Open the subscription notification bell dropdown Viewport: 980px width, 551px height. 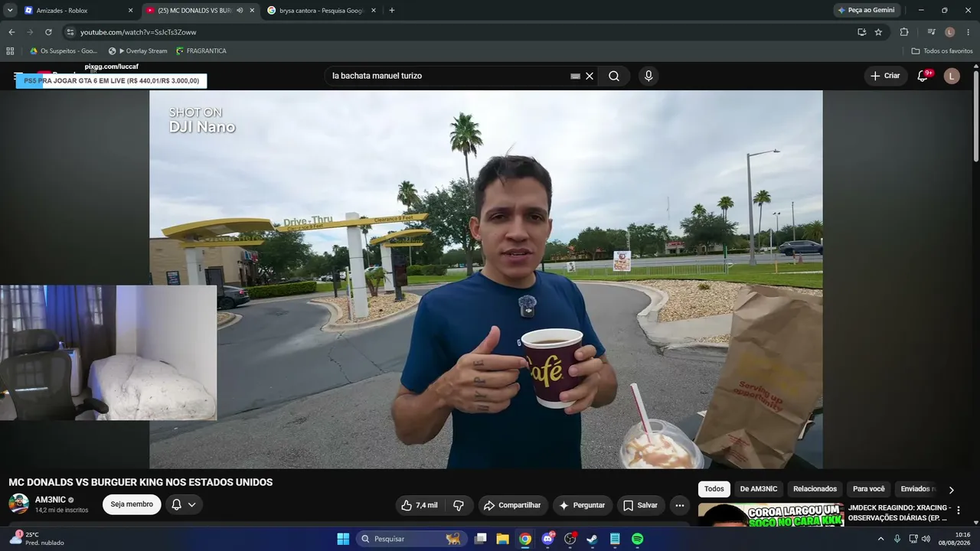[184, 504]
